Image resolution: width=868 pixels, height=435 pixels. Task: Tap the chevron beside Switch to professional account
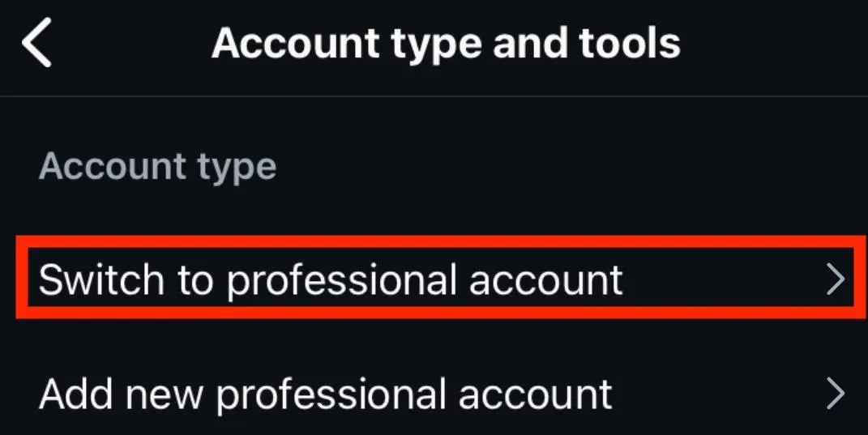(836, 279)
